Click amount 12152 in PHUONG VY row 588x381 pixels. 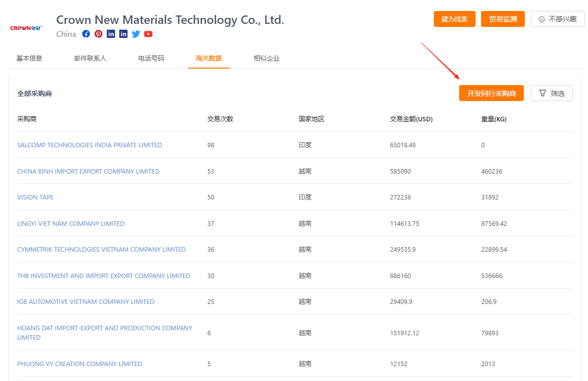coord(398,364)
